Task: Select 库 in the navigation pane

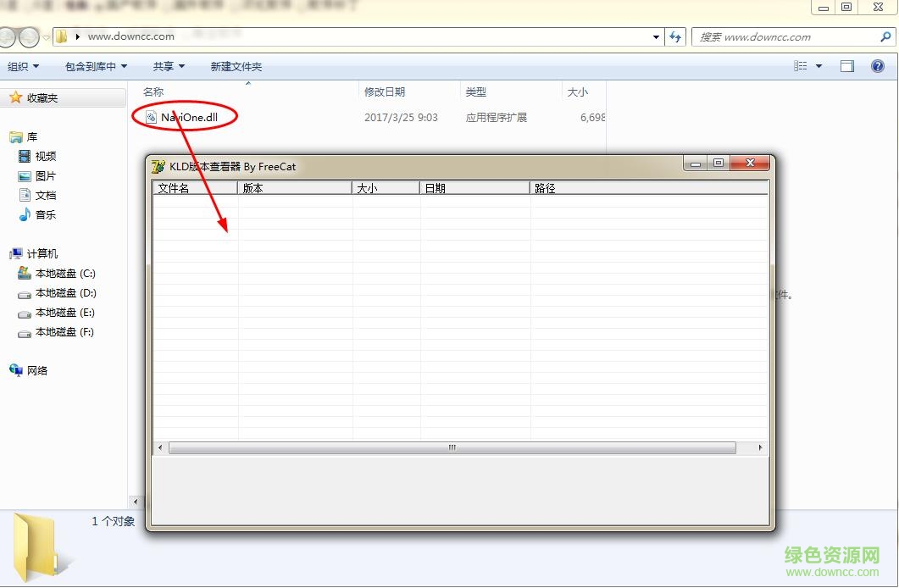Action: [31, 137]
